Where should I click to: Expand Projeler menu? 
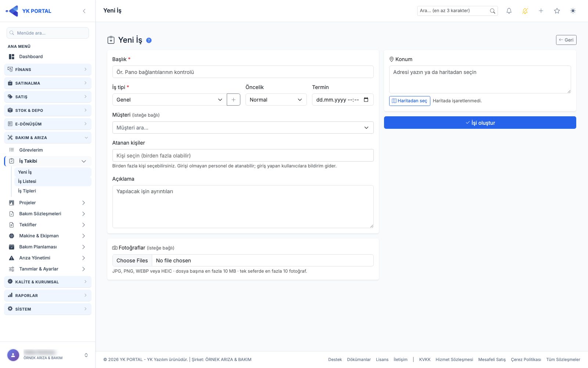(48, 203)
